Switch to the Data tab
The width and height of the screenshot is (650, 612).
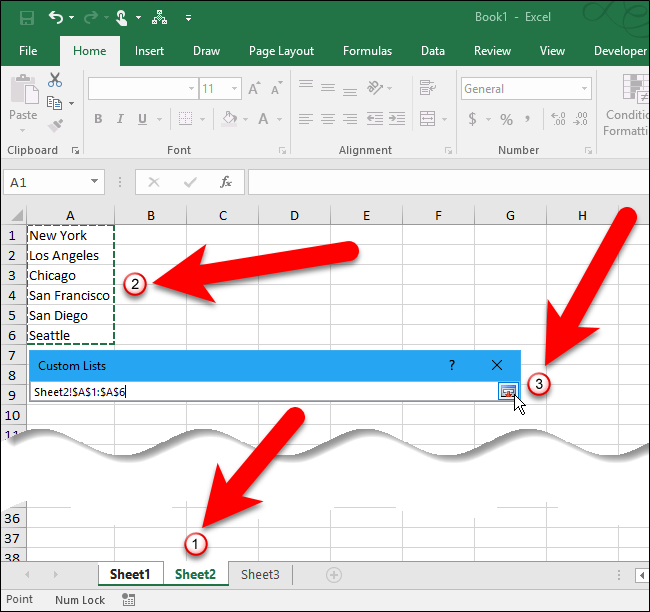(433, 51)
